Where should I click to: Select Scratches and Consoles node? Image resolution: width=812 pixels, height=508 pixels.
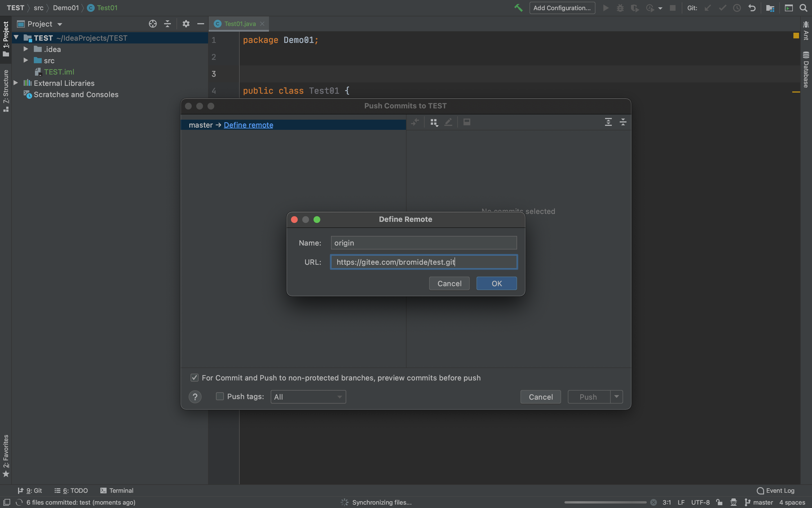click(x=71, y=95)
